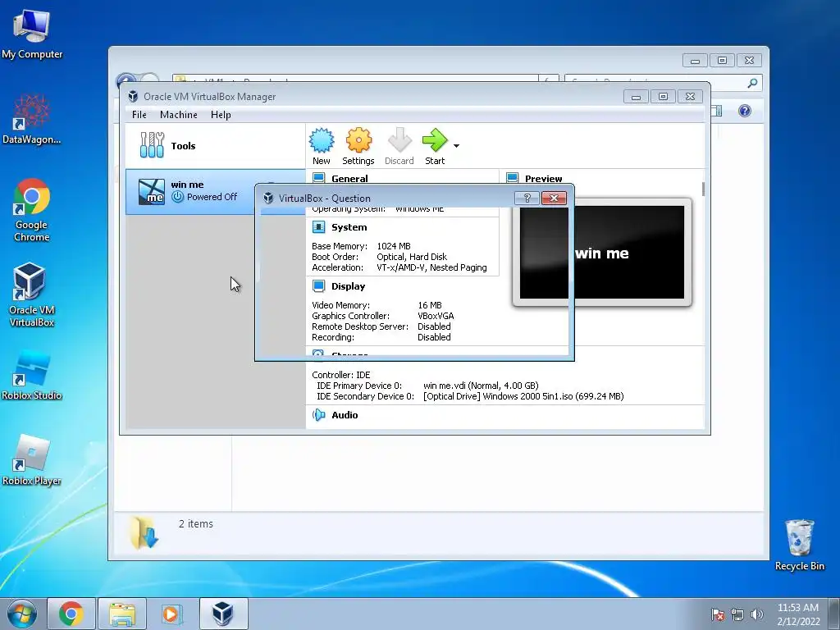Image resolution: width=840 pixels, height=630 pixels.
Task: Click the Explorer address bar
Action: (354, 79)
